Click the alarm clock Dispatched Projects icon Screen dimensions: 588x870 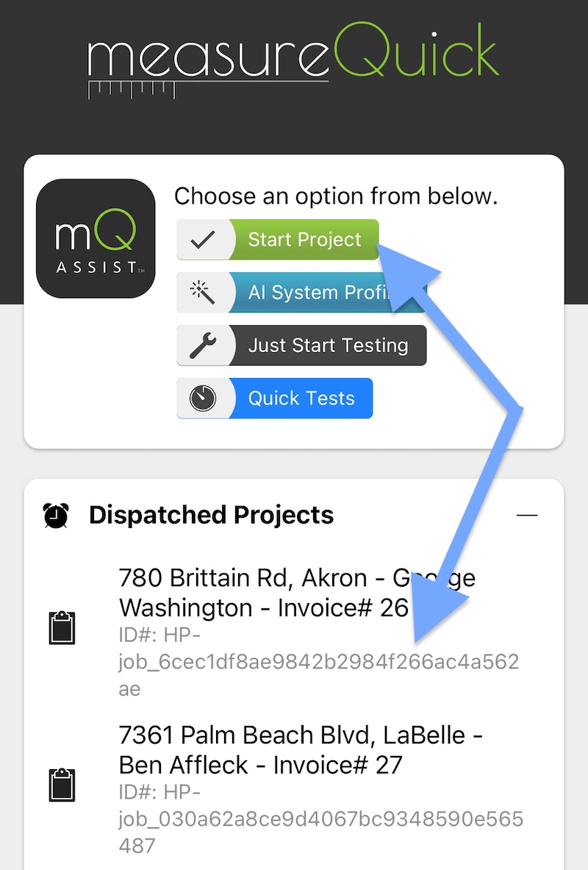56,515
